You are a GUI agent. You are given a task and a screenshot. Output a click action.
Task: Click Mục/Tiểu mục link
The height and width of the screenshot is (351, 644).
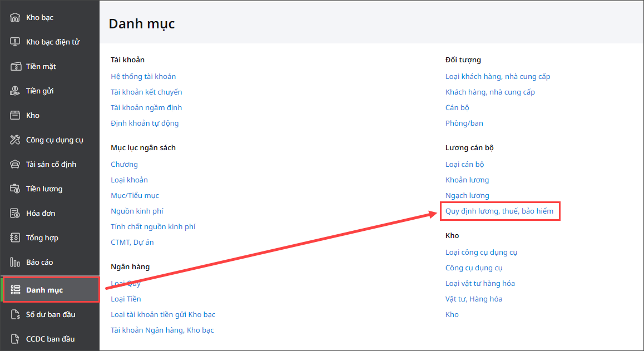click(x=135, y=196)
